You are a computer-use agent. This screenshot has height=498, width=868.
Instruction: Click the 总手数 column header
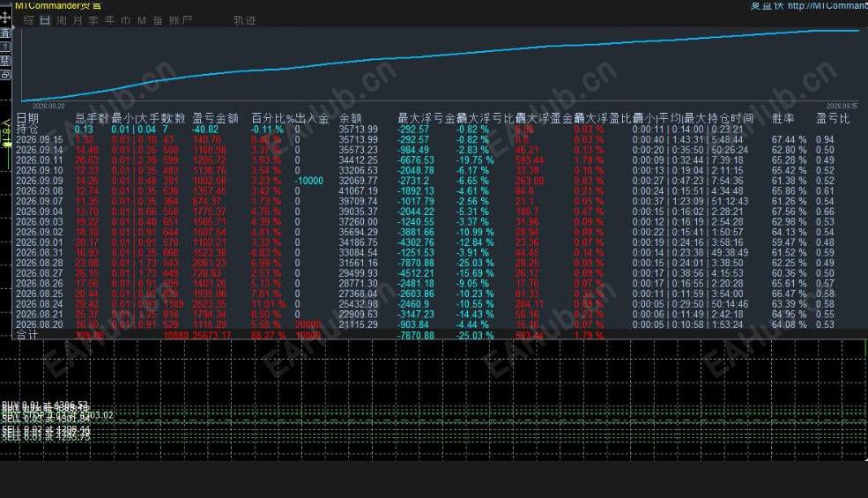[x=92, y=118]
